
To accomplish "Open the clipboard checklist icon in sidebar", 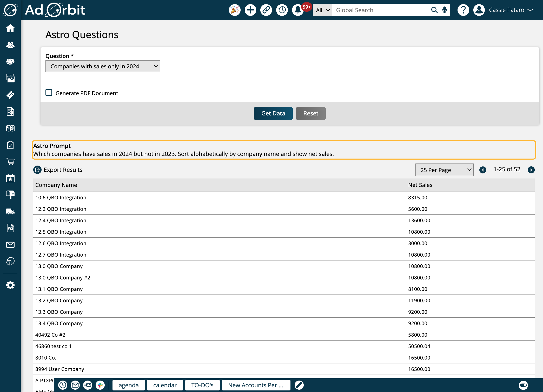I will [10, 145].
